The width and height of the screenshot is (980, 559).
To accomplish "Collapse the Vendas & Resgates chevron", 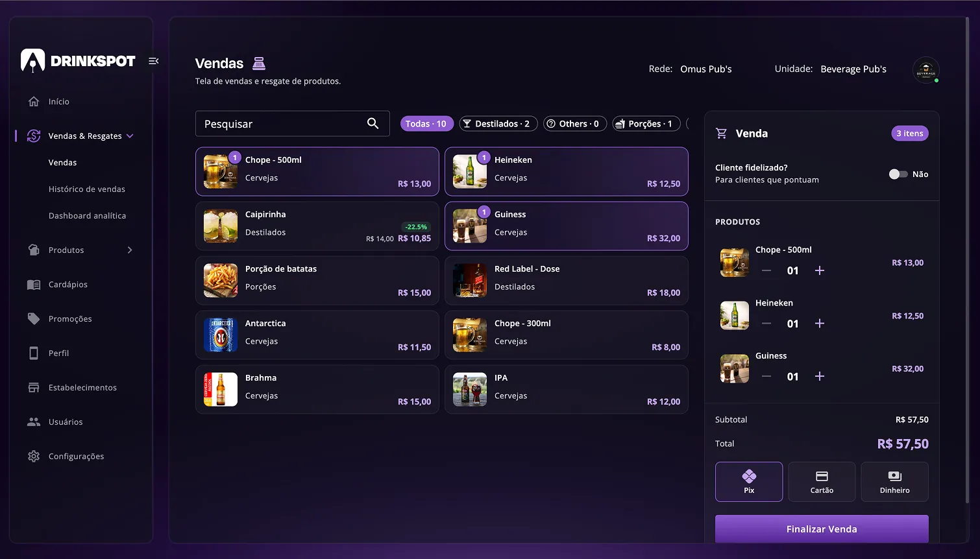I will point(130,136).
